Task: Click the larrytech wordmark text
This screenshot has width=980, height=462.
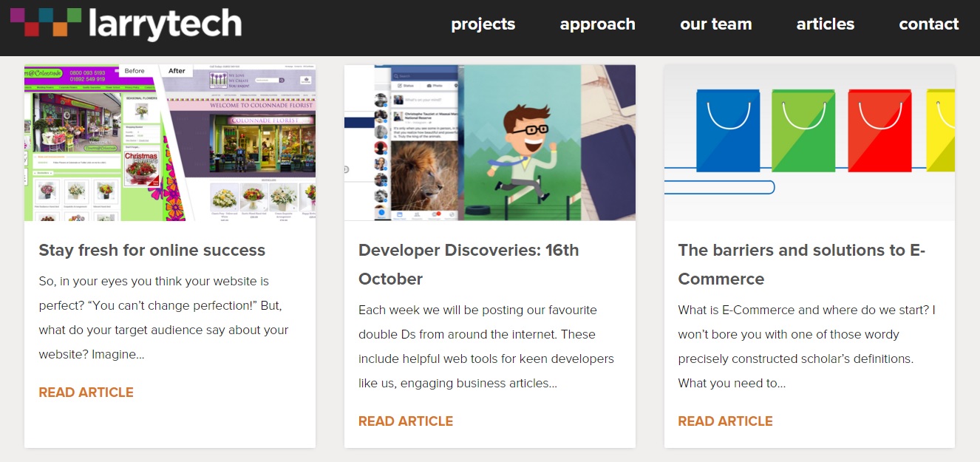Action: [x=165, y=24]
